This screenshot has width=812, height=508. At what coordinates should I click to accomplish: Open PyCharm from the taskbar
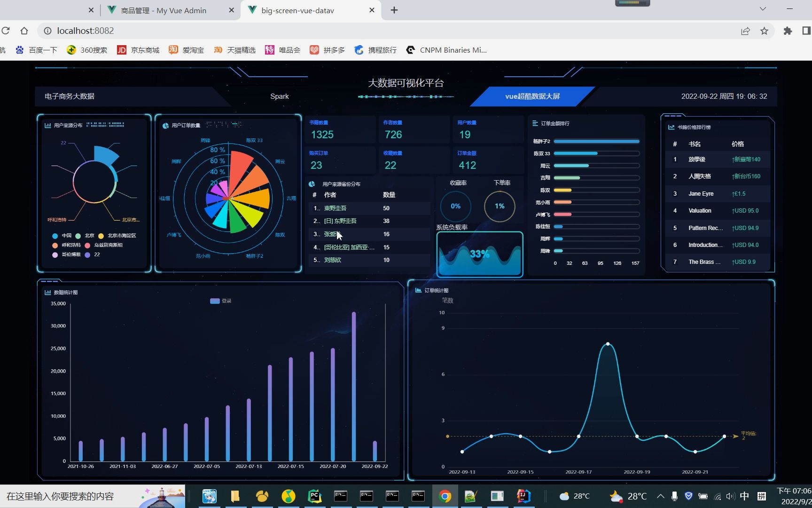314,496
